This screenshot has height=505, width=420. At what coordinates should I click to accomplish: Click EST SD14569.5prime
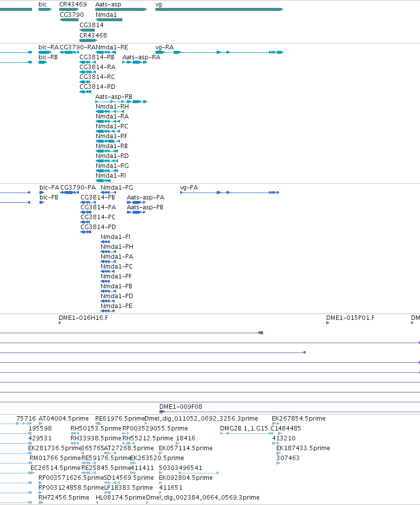pyautogui.click(x=112, y=483)
